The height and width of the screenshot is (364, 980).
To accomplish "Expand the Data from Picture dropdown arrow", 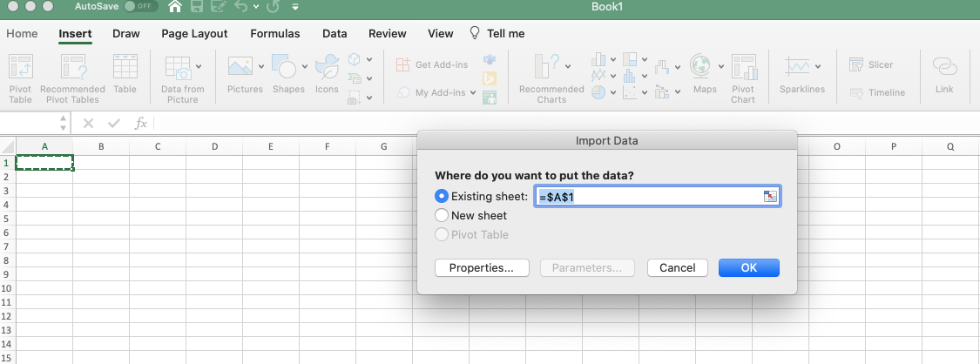I will point(199,66).
